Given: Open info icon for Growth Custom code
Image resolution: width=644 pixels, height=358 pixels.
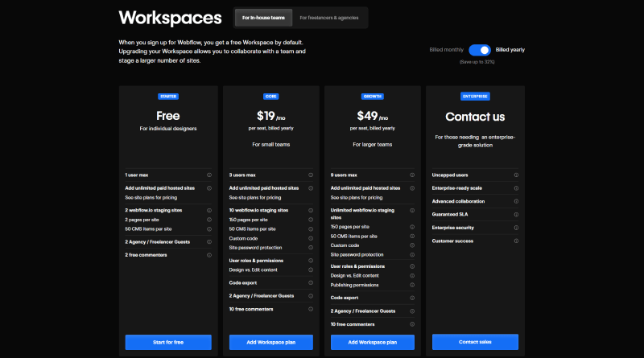Looking at the screenshot, I should point(412,245).
